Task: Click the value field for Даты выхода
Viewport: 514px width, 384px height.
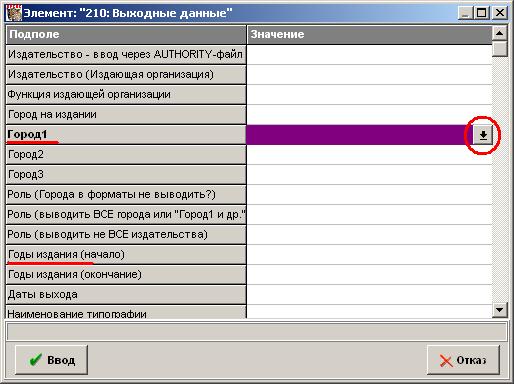Action: coord(369,295)
